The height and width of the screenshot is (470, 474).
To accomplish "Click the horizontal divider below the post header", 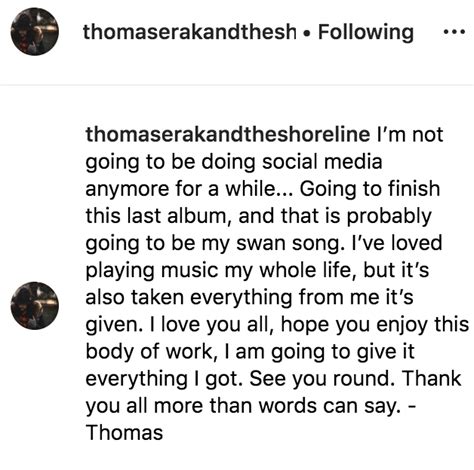I will [237, 85].
